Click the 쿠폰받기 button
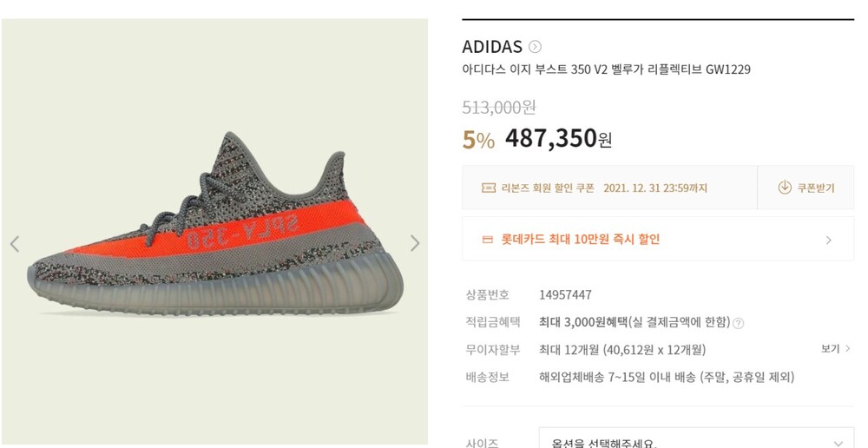This screenshot has width=868, height=448. [806, 188]
